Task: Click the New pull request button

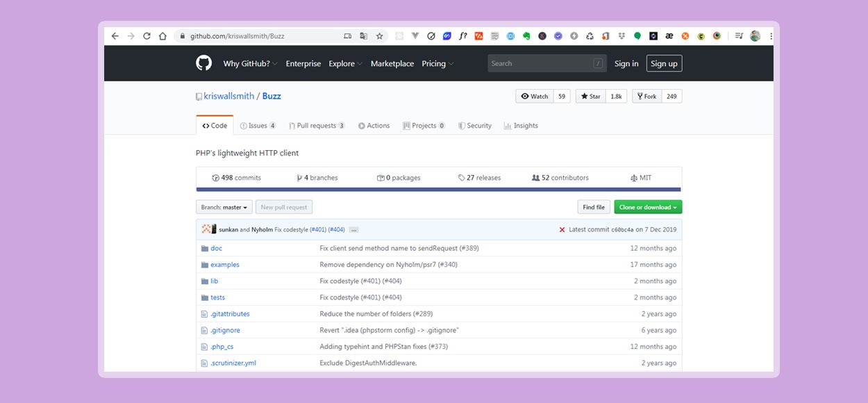Action: tap(284, 207)
